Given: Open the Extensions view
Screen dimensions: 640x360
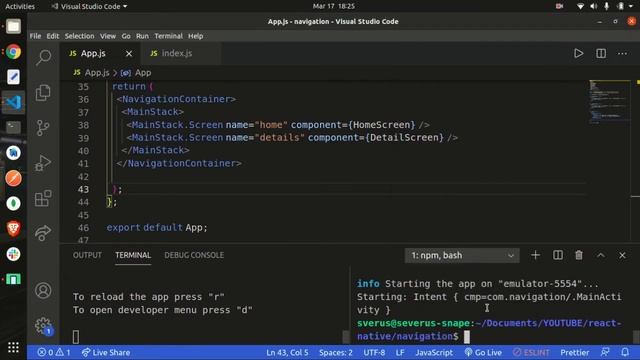Looking at the screenshot, I should click(x=43, y=198).
